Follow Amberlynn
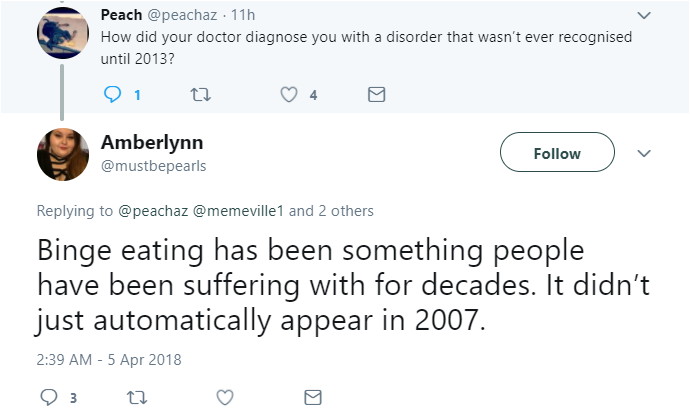Viewport: 690px width, 415px height. click(x=557, y=152)
